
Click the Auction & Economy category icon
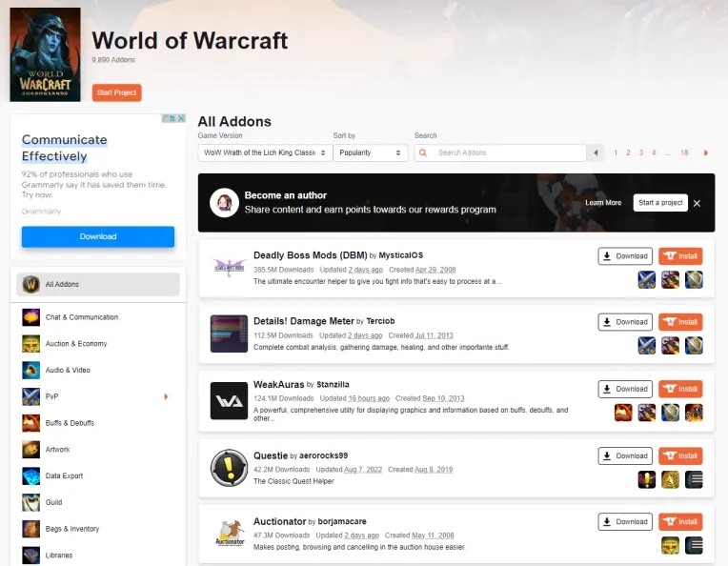[31, 344]
